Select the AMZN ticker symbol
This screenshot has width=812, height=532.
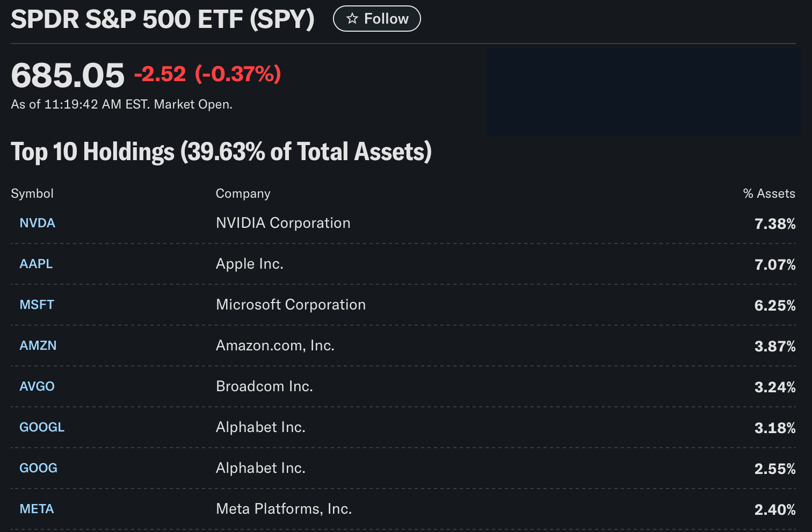[x=38, y=346]
